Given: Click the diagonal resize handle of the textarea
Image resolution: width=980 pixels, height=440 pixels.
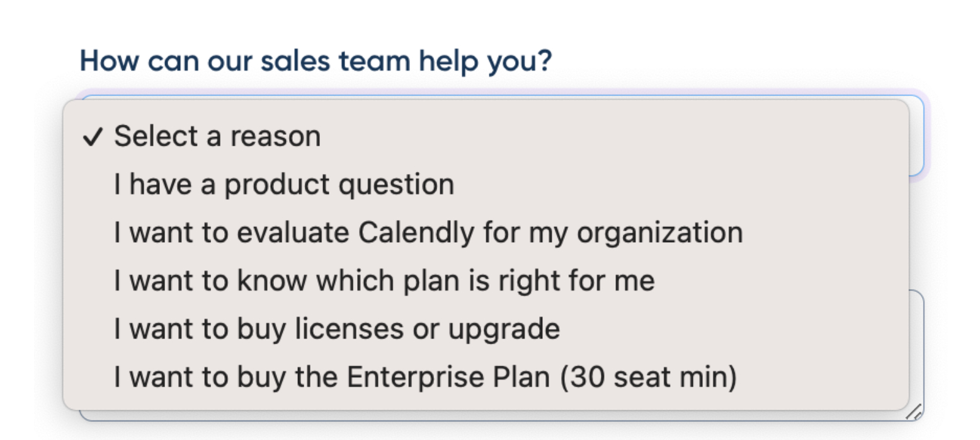Looking at the screenshot, I should 914,412.
